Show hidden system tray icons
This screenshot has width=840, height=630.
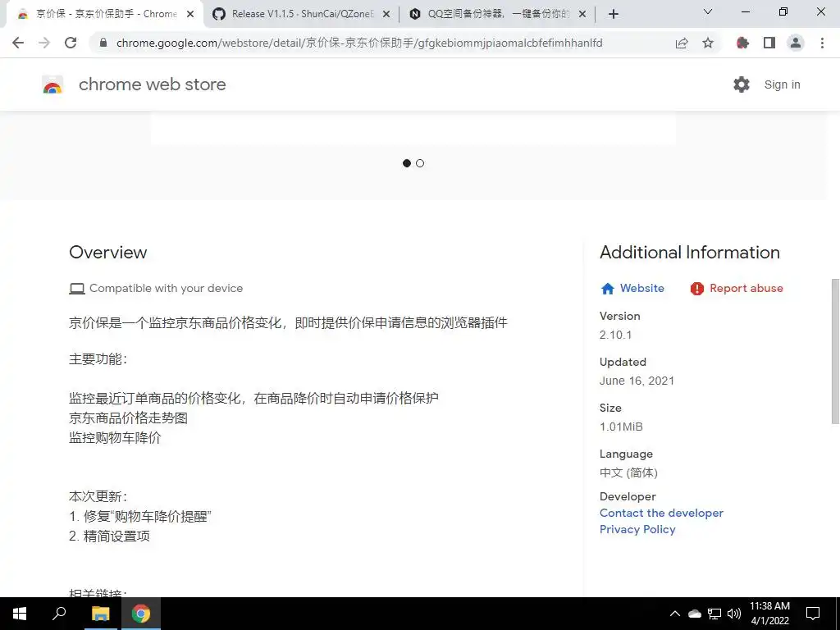pyautogui.click(x=675, y=614)
